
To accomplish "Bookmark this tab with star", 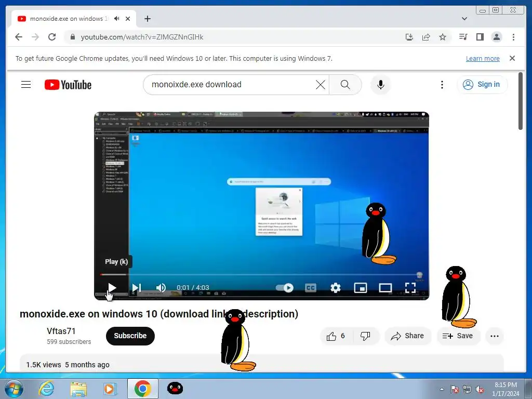I will click(443, 37).
